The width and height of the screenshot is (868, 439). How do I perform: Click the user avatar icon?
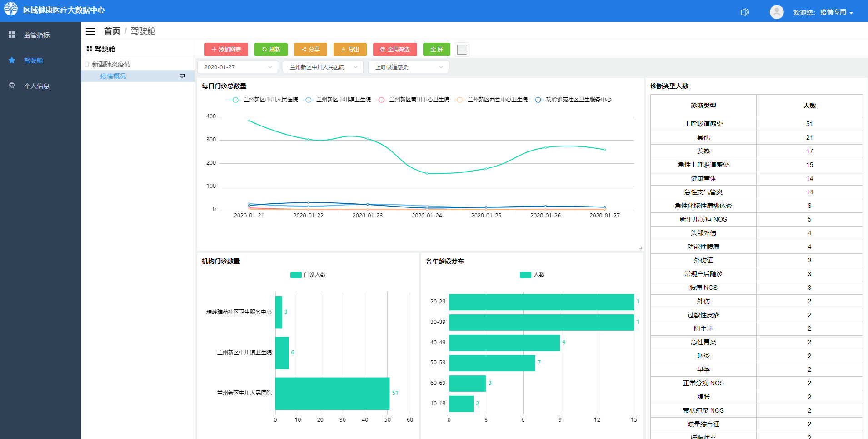(x=776, y=12)
